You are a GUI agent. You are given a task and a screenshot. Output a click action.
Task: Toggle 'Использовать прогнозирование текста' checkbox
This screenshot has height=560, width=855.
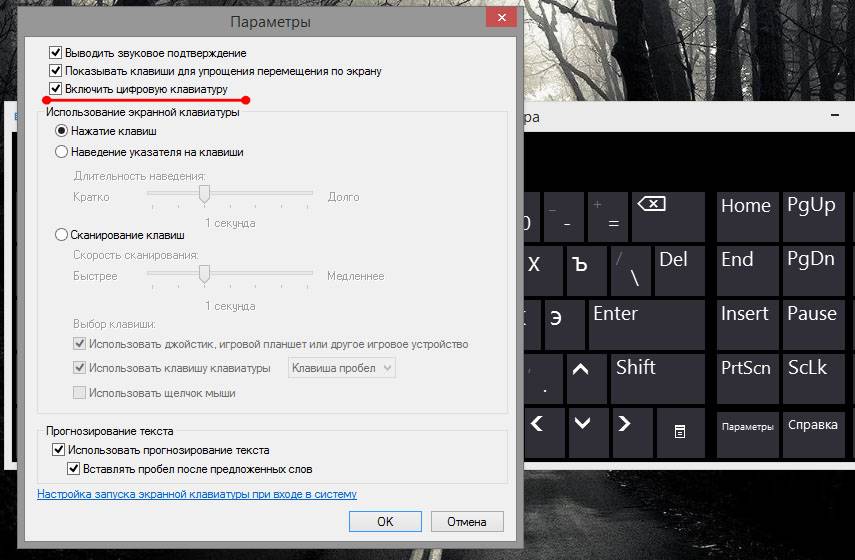point(58,450)
